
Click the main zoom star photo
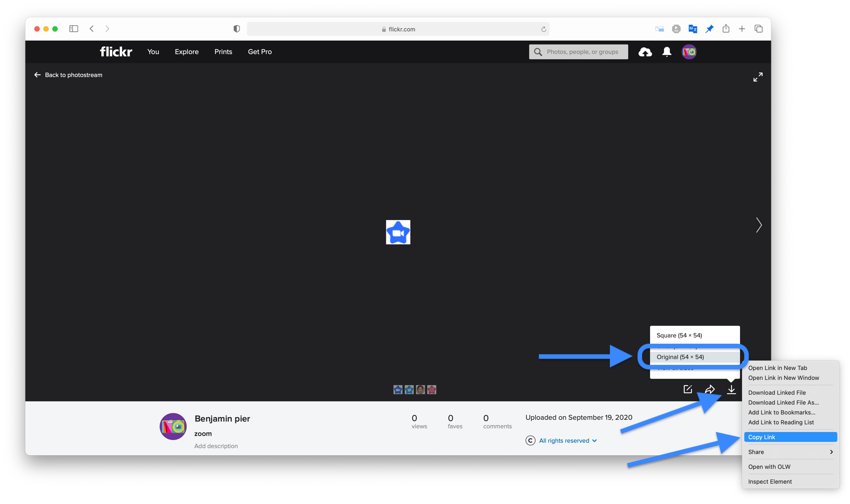click(398, 232)
